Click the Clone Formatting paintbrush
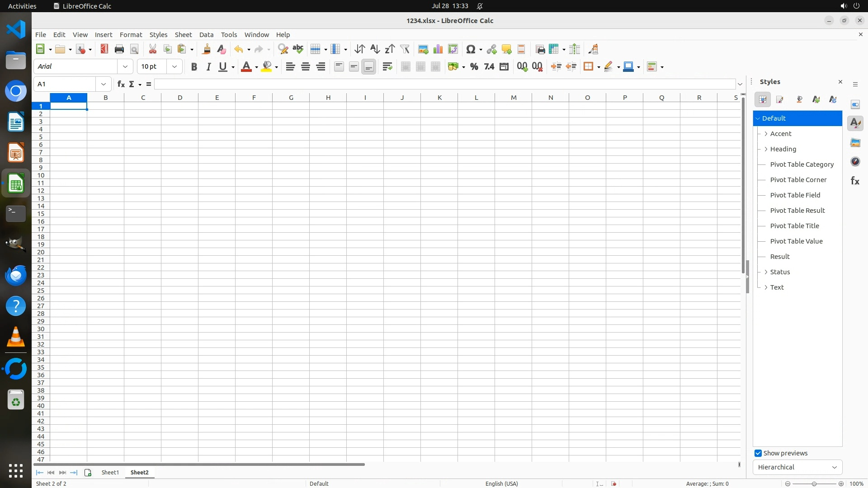Viewport: 868px width, 488px height. [x=207, y=49]
